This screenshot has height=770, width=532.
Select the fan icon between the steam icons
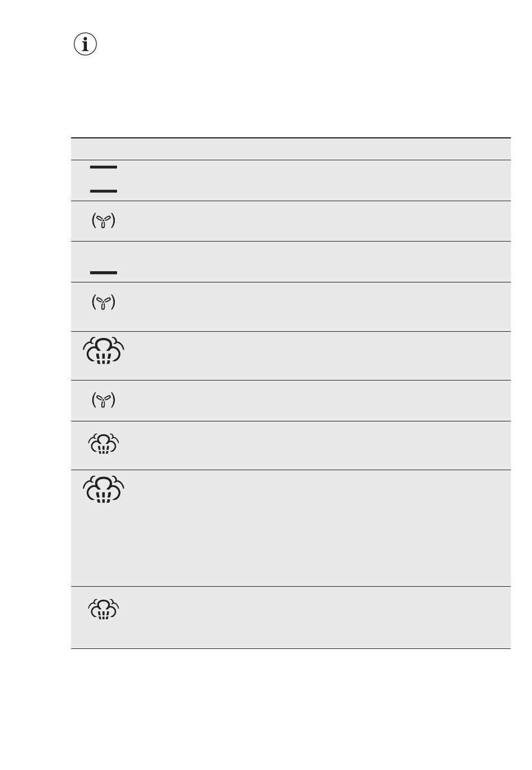104,400
